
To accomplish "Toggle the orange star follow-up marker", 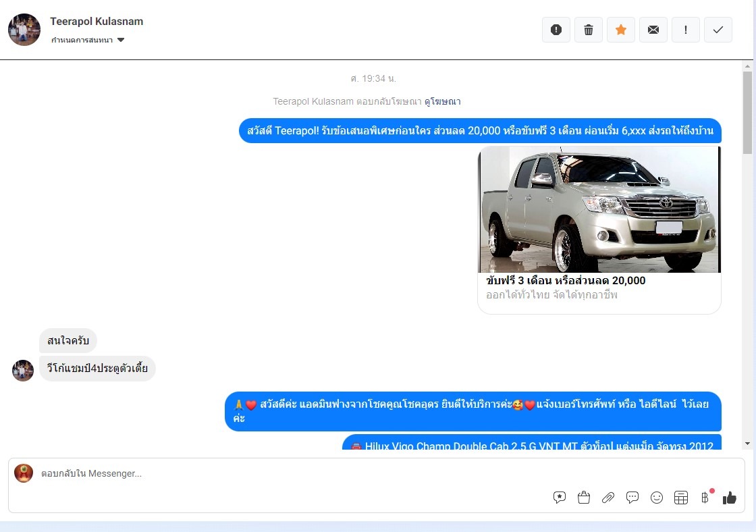I will click(621, 30).
